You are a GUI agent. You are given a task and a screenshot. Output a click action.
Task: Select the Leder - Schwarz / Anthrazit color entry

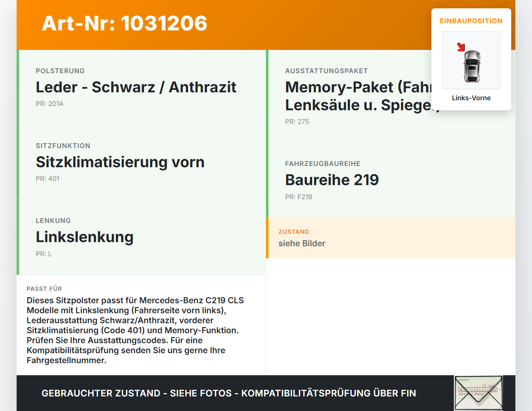pyautogui.click(x=135, y=87)
